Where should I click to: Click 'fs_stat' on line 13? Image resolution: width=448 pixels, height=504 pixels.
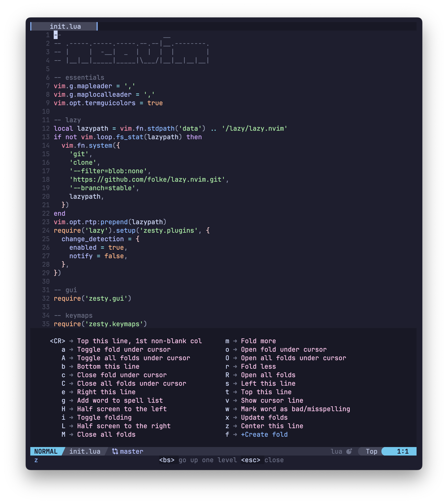pyautogui.click(x=129, y=137)
